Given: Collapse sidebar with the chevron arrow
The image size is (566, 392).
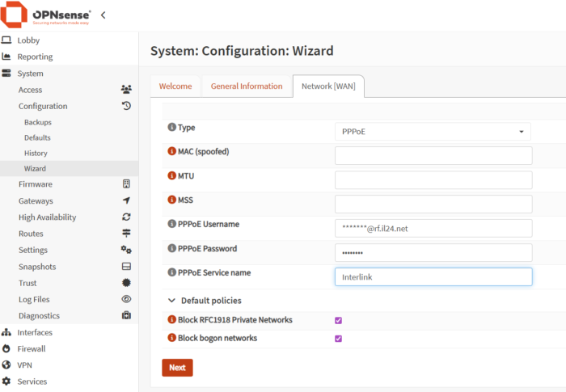Looking at the screenshot, I should point(103,15).
